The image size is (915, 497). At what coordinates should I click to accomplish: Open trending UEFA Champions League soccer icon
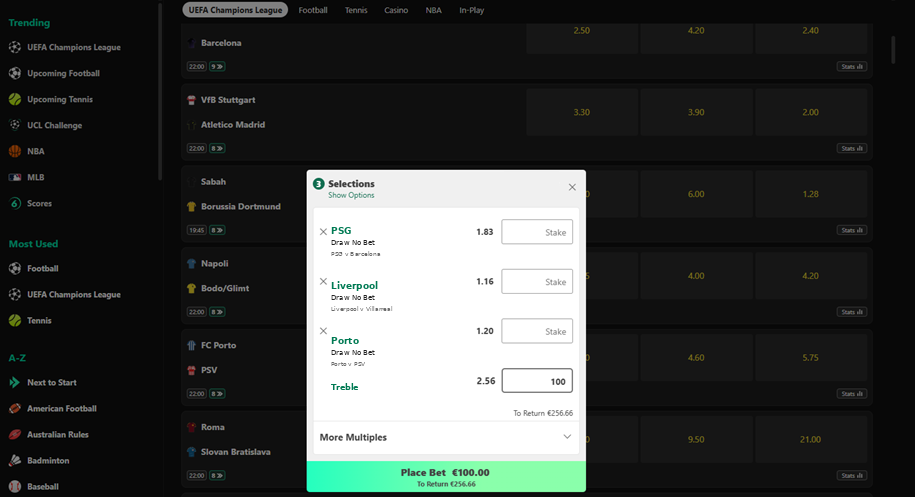click(15, 47)
